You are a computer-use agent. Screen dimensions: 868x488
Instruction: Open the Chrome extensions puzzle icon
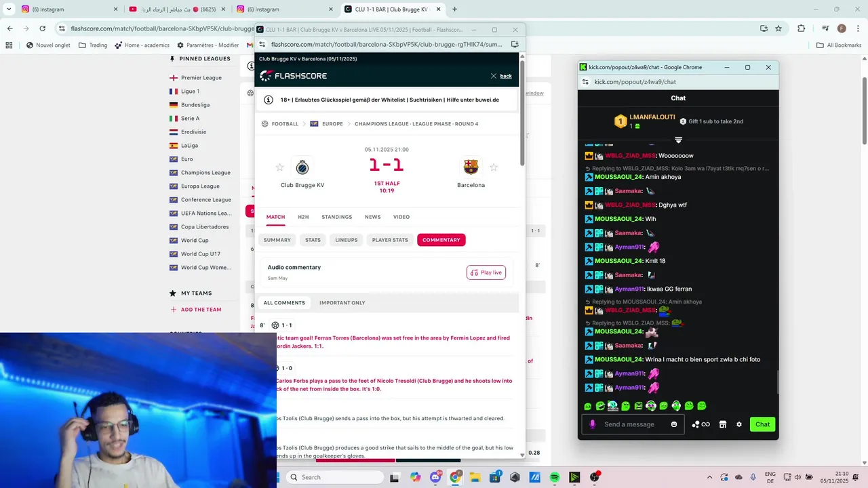(x=802, y=28)
